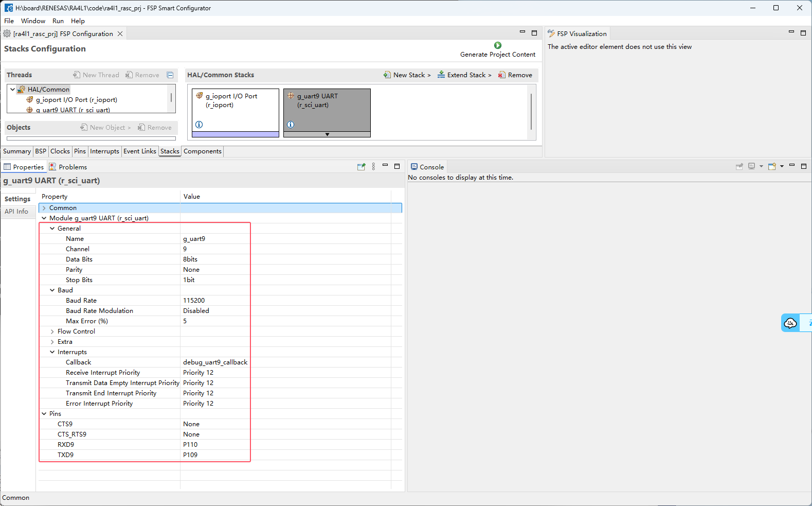Minimize the Properties panel

pyautogui.click(x=385, y=165)
